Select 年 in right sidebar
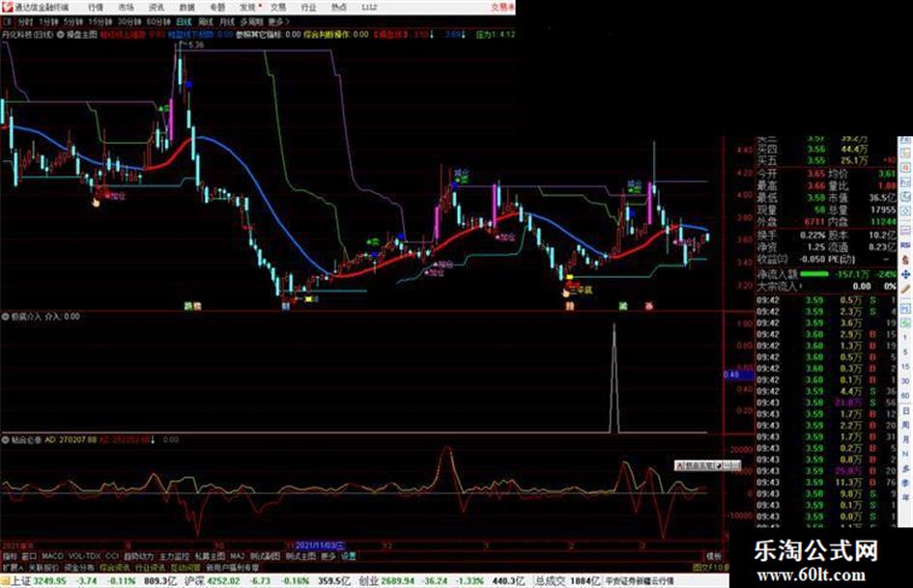Screen dimensions: 913x588 [x=906, y=498]
